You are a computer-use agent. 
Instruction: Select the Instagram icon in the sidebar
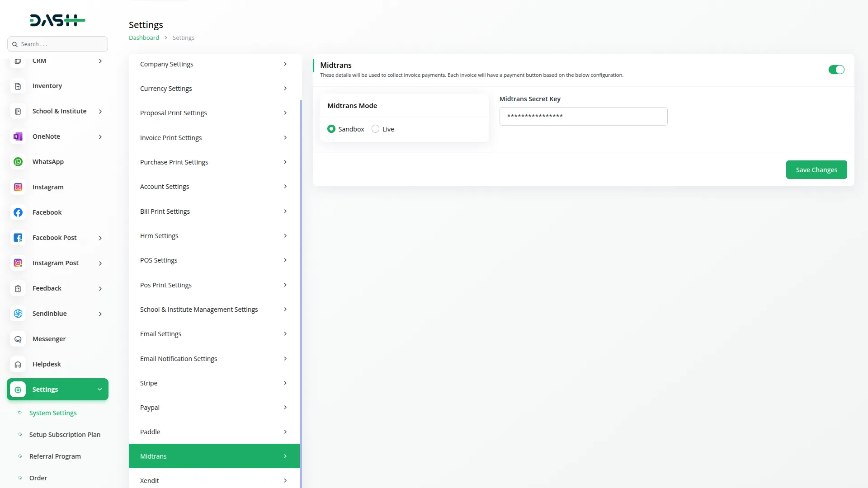pyautogui.click(x=18, y=187)
